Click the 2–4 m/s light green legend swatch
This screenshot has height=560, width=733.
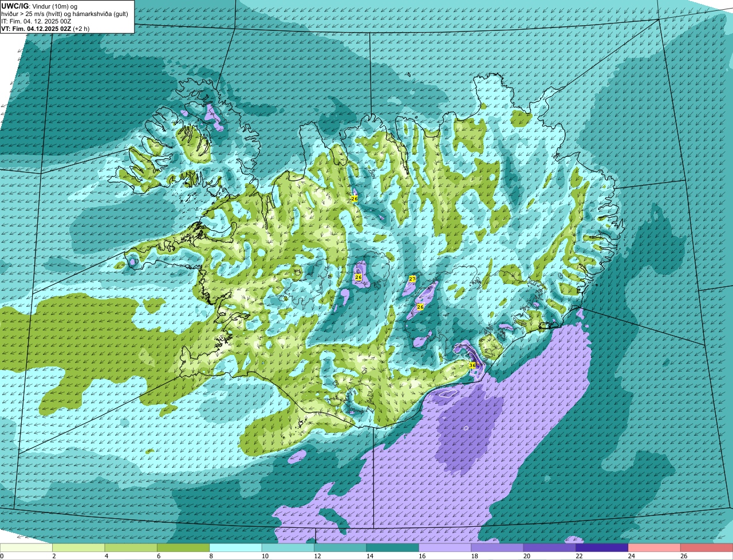tap(79, 548)
